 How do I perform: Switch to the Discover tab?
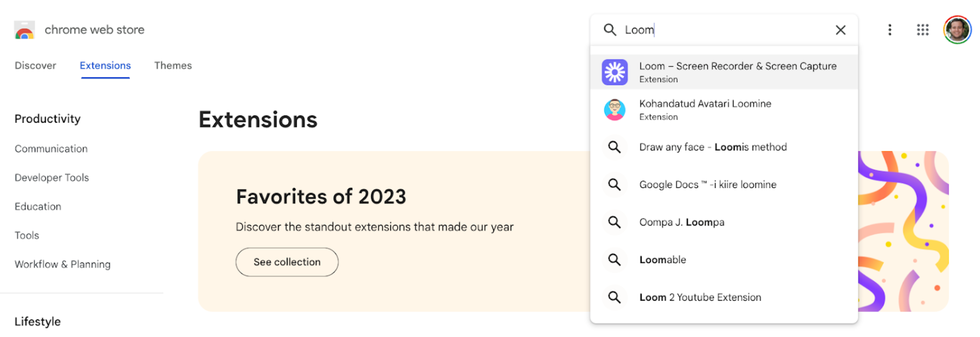point(35,65)
